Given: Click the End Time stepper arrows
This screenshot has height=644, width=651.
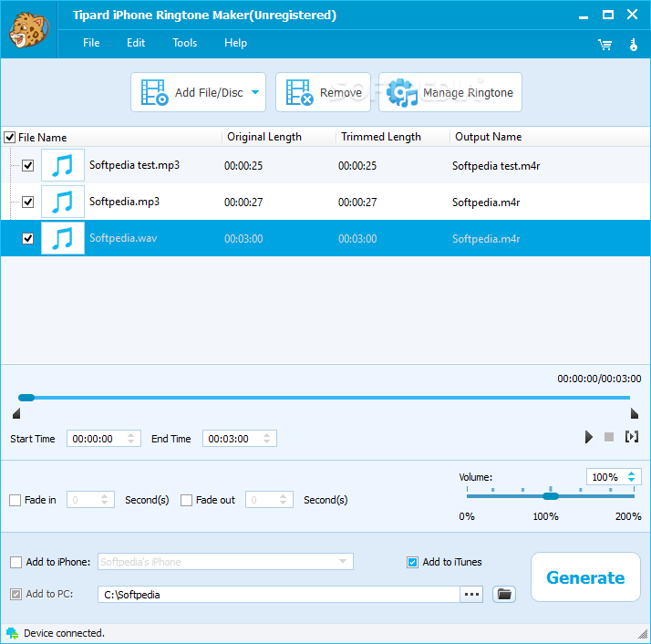Looking at the screenshot, I should pyautogui.click(x=266, y=439).
